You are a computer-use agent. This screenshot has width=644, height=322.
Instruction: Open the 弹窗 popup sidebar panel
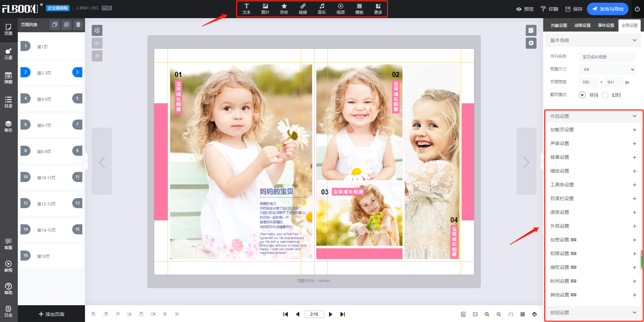[8, 78]
